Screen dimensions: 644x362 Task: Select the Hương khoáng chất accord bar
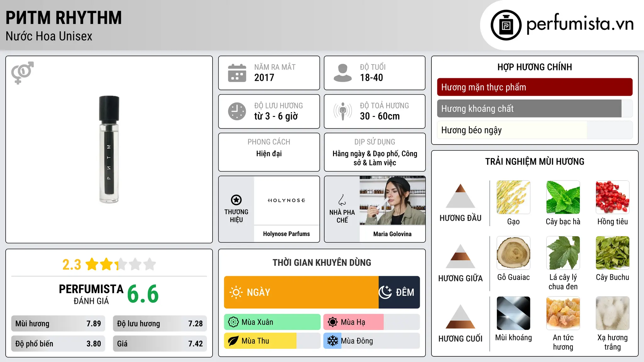pyautogui.click(x=535, y=108)
